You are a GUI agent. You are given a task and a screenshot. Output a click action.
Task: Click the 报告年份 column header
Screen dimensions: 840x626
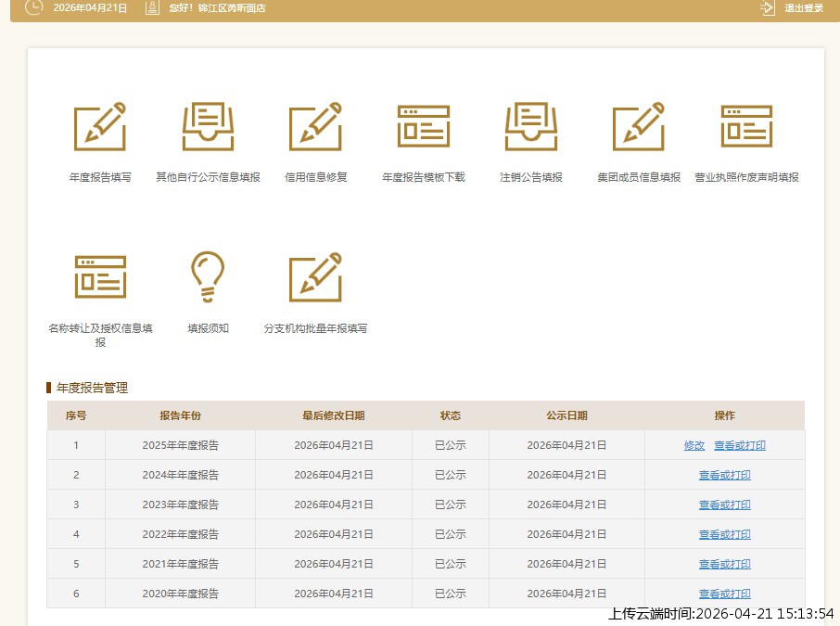pyautogui.click(x=180, y=415)
